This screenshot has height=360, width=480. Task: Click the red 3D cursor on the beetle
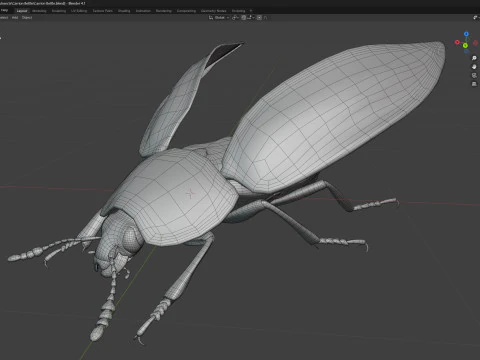click(190, 193)
